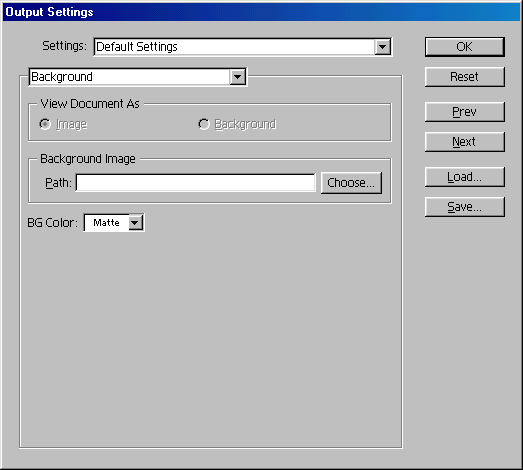The image size is (523, 470).
Task: Click the Image radio option label
Action: tap(71, 124)
